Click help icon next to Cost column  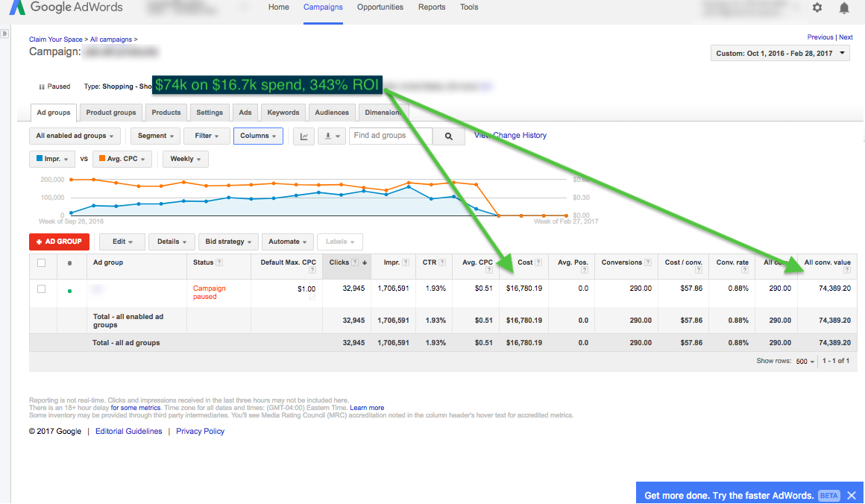(538, 262)
